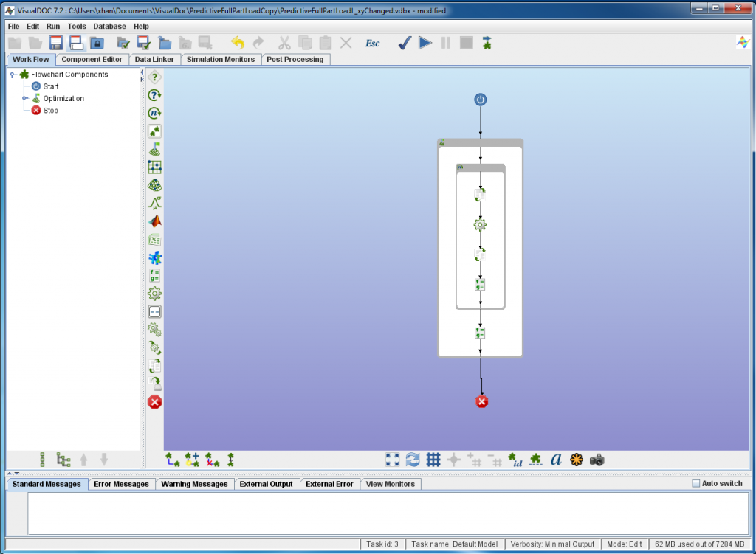Image resolution: width=756 pixels, height=554 pixels.
Task: Click the Verbosity: Minimal Output status entry
Action: point(552,544)
